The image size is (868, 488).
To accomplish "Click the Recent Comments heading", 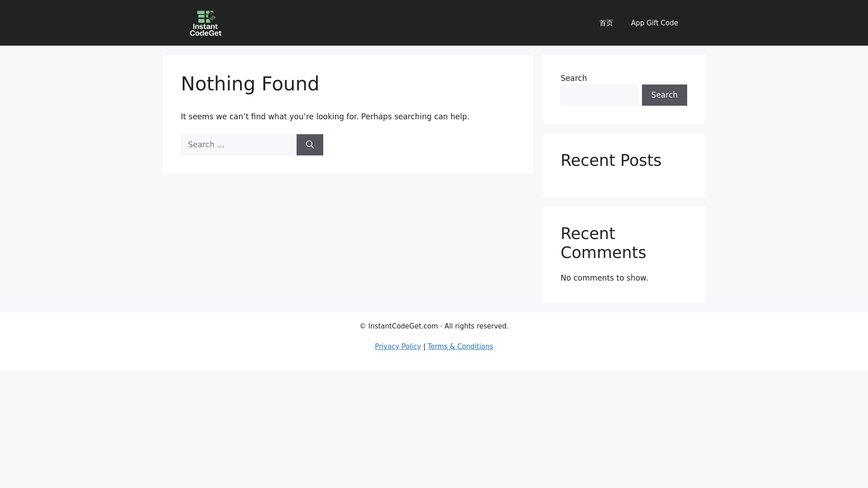I will tap(604, 243).
